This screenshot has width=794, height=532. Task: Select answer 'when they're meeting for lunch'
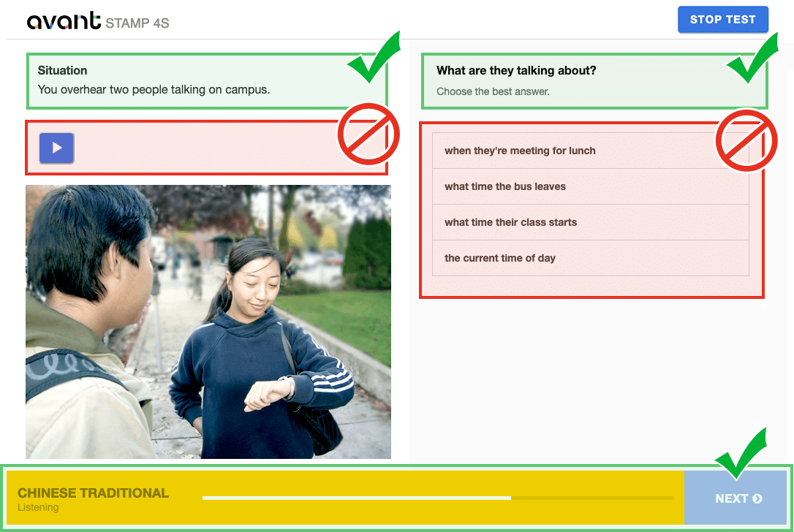pyautogui.click(x=591, y=151)
